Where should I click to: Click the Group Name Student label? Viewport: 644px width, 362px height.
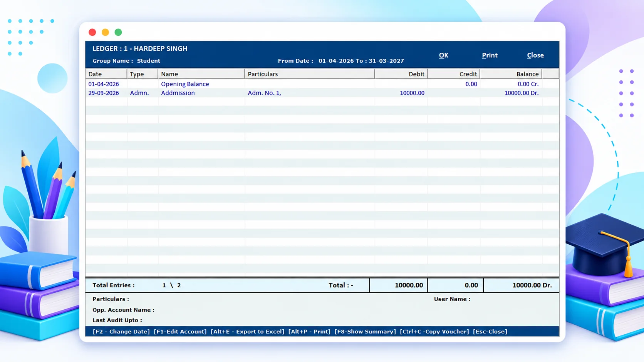pyautogui.click(x=126, y=61)
